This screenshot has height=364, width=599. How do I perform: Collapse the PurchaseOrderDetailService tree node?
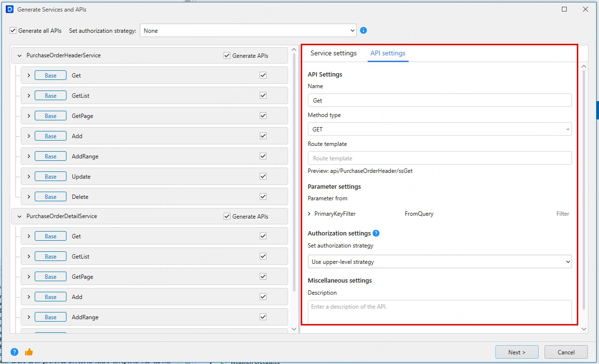click(x=19, y=217)
